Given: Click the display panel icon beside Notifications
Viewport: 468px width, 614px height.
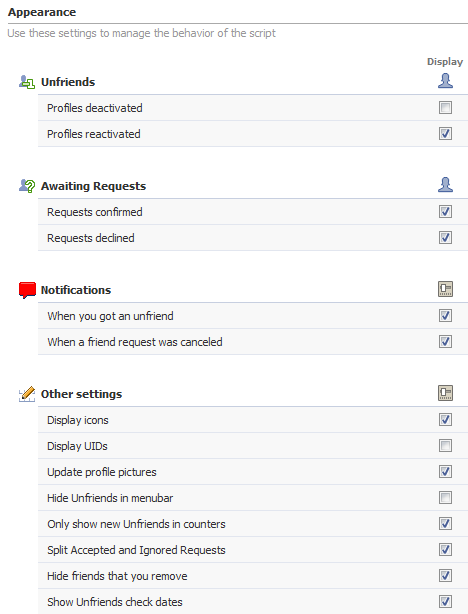Looking at the screenshot, I should tap(445, 289).
